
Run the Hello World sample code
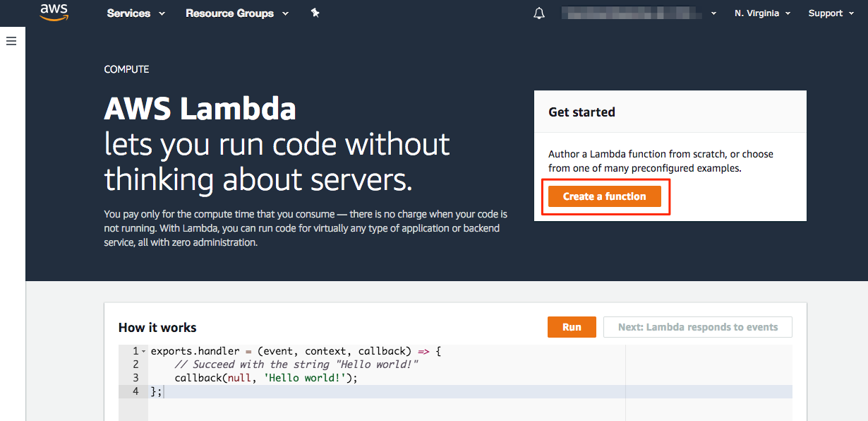point(572,326)
